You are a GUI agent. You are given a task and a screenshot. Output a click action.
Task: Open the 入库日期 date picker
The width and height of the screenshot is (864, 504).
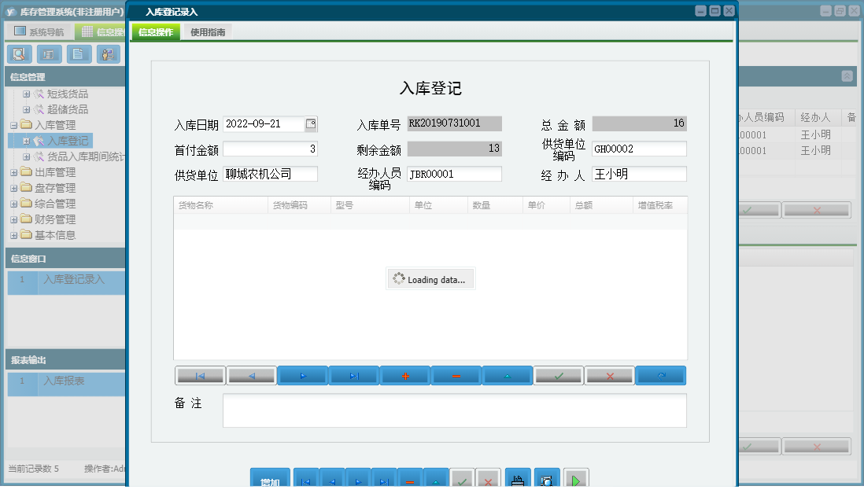310,123
